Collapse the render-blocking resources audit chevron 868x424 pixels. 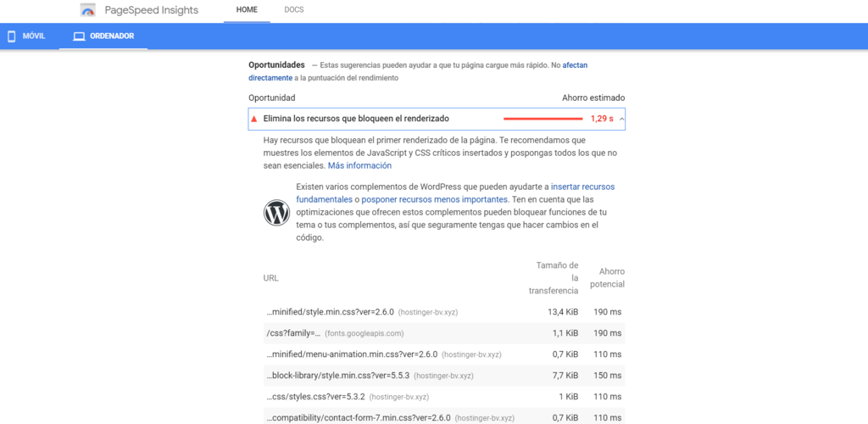[x=622, y=119]
